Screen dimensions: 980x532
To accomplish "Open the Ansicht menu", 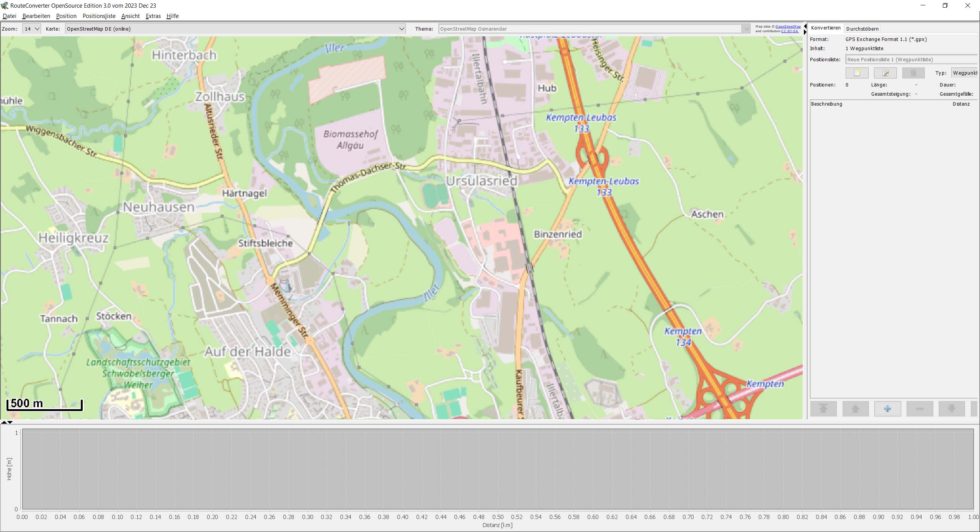I will pyautogui.click(x=131, y=16).
